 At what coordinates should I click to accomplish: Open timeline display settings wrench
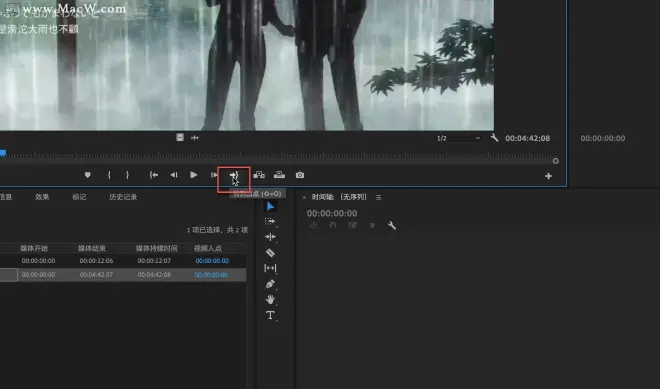(x=392, y=225)
